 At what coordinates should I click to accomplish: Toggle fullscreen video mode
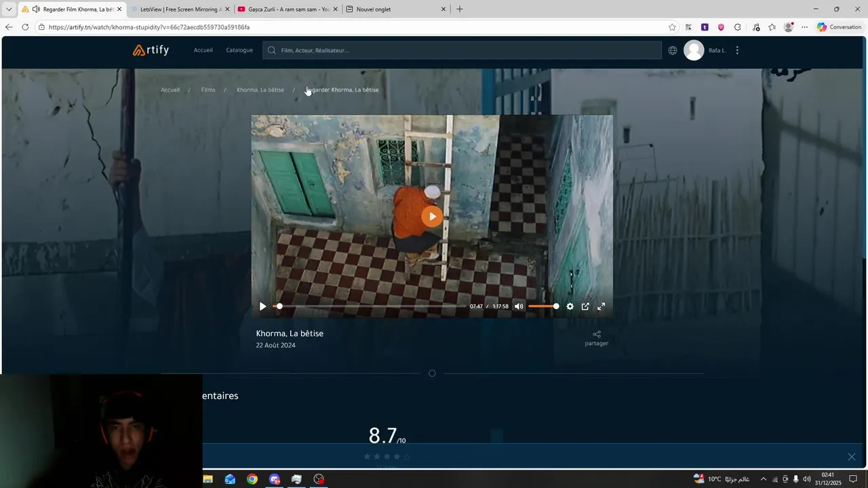(x=601, y=306)
